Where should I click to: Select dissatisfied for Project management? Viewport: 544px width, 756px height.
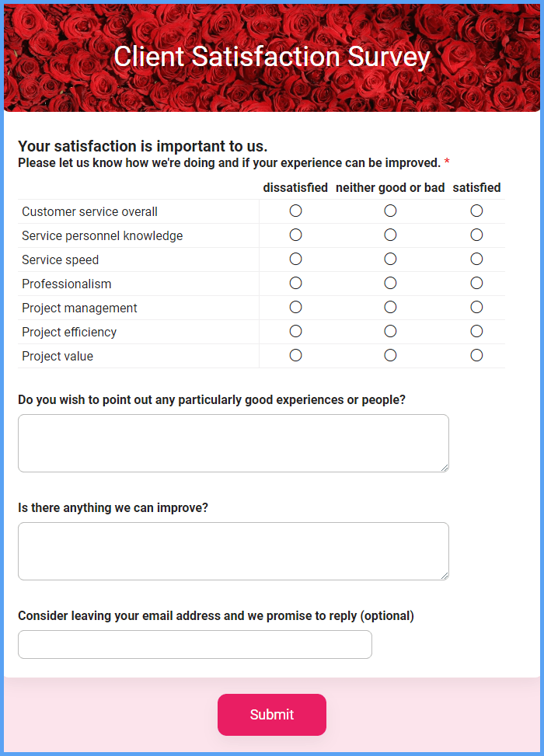point(295,307)
